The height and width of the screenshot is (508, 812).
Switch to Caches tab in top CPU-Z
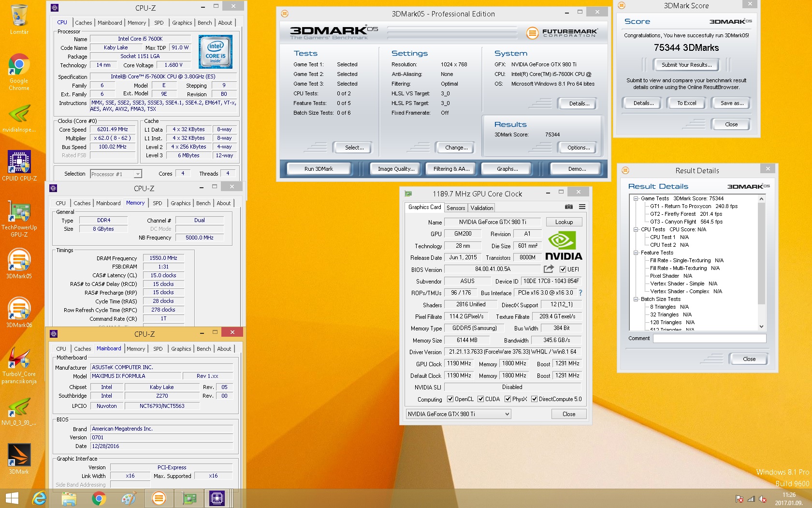[83, 23]
